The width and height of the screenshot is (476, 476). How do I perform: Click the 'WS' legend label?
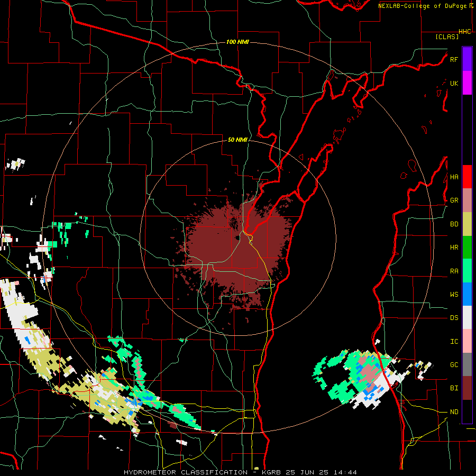pyautogui.click(x=454, y=295)
